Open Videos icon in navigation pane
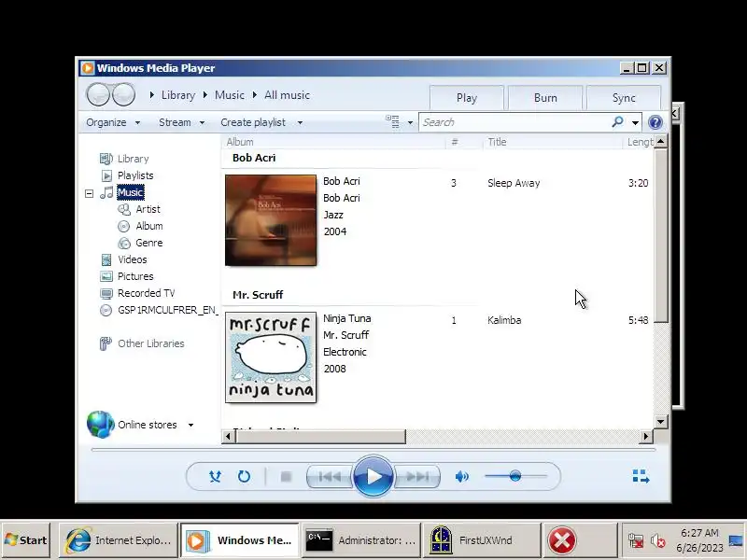 (106, 259)
